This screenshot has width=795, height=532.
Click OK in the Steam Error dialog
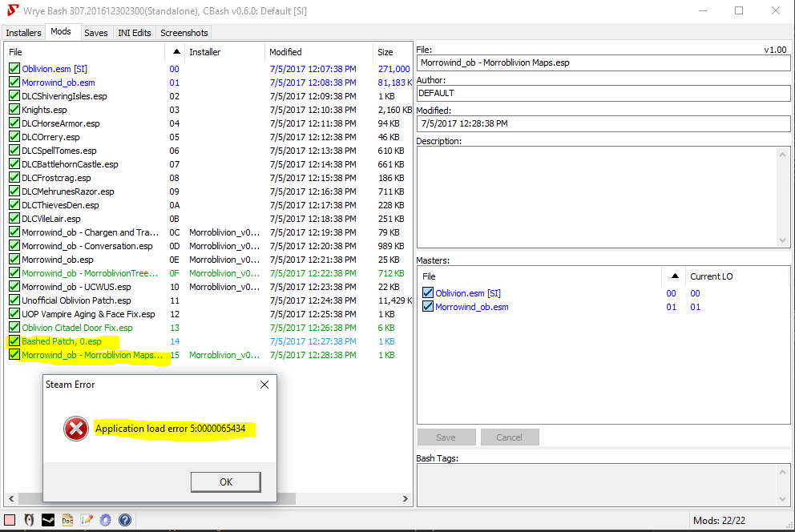(226, 482)
